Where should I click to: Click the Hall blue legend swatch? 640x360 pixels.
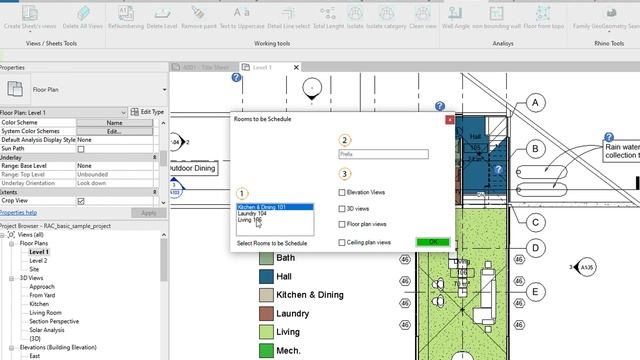click(266, 276)
